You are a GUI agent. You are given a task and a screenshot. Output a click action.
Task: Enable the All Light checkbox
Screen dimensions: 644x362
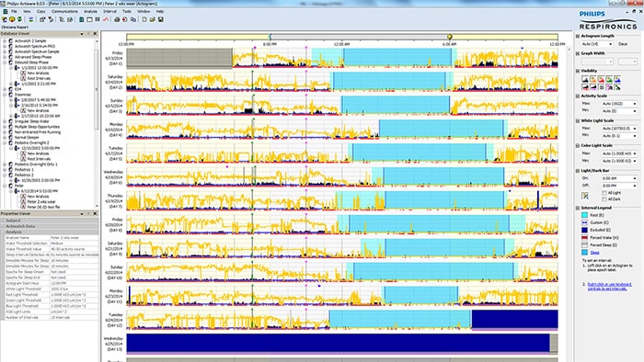(604, 193)
